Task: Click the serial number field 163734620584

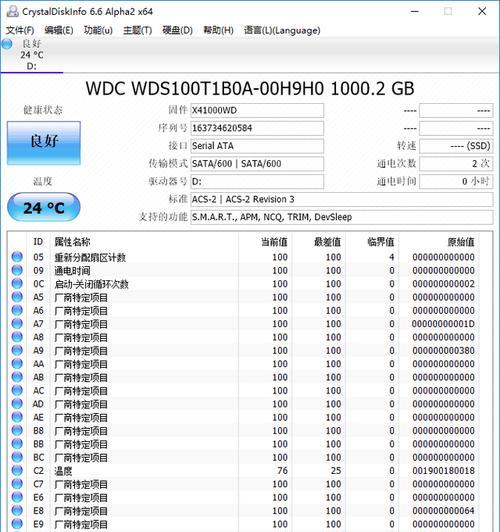Action: pyautogui.click(x=257, y=128)
